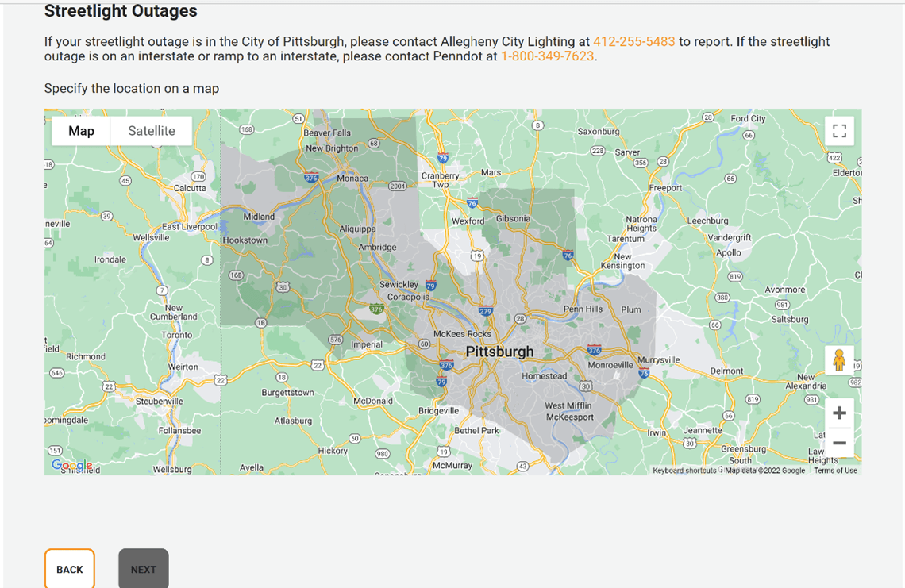Zoom out on the map
The width and height of the screenshot is (905, 588).
[x=839, y=443]
